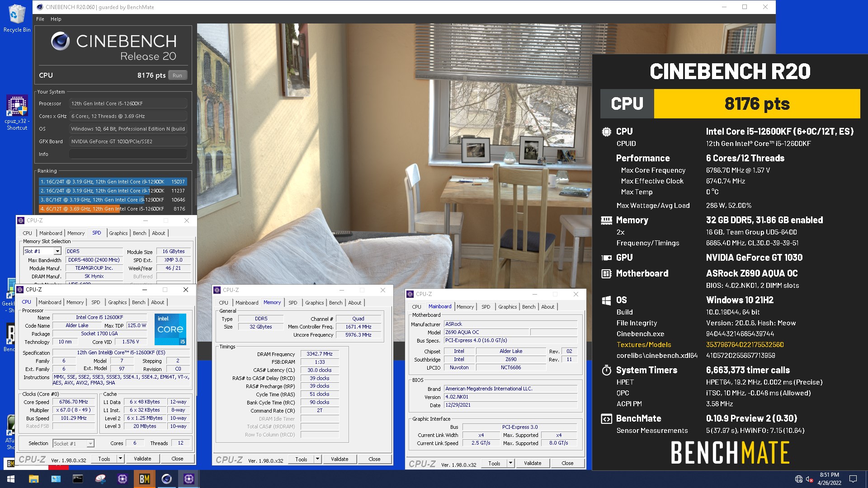Click the CPU-Z icon in the SPD window title

21,221
